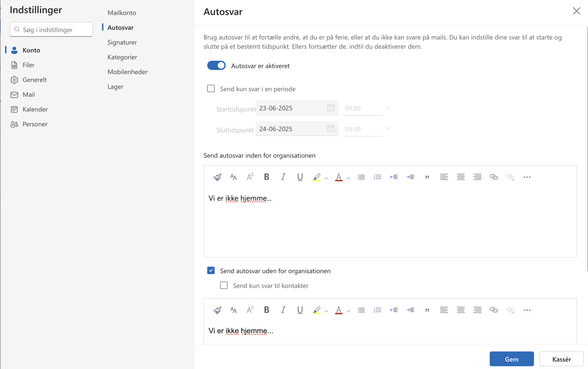Image resolution: width=588 pixels, height=369 pixels.
Task: Align text left in internal reply editor
Action: point(444,177)
